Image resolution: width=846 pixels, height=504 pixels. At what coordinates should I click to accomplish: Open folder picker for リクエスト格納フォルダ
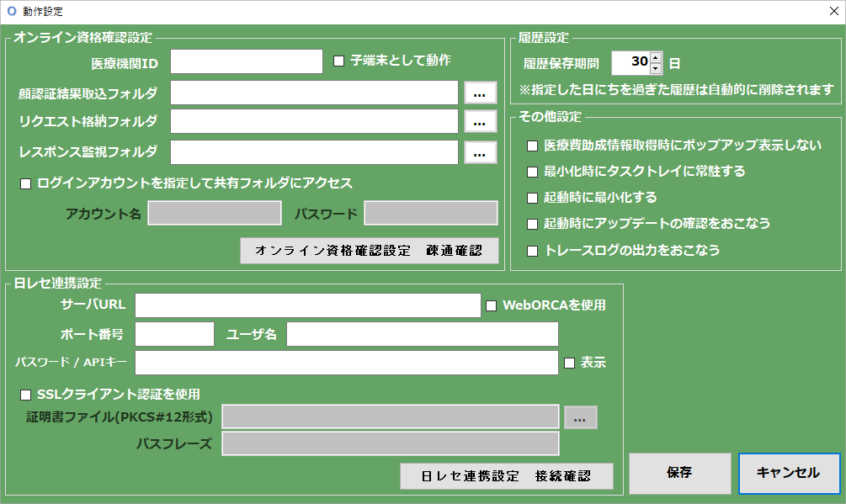tap(480, 122)
